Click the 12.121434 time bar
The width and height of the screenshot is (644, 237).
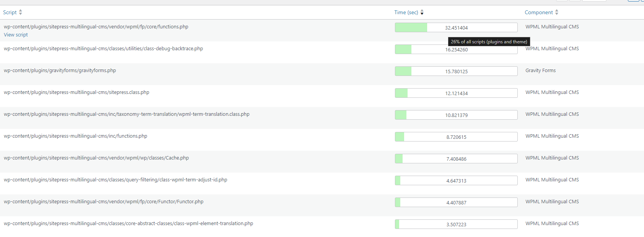pyautogui.click(x=456, y=93)
